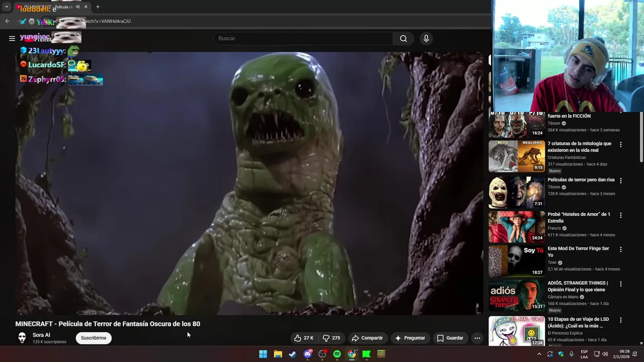Open the Sora AI channel avatar
The image size is (644, 362).
click(22, 338)
